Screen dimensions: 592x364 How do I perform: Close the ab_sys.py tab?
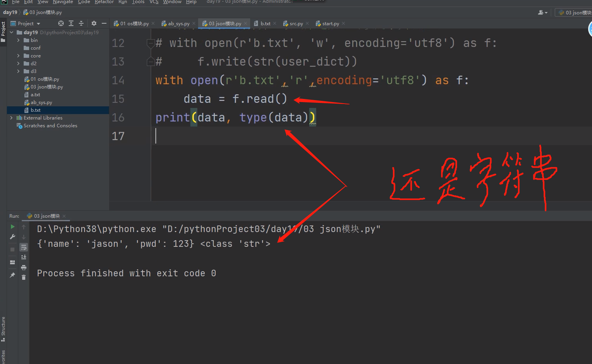point(194,24)
